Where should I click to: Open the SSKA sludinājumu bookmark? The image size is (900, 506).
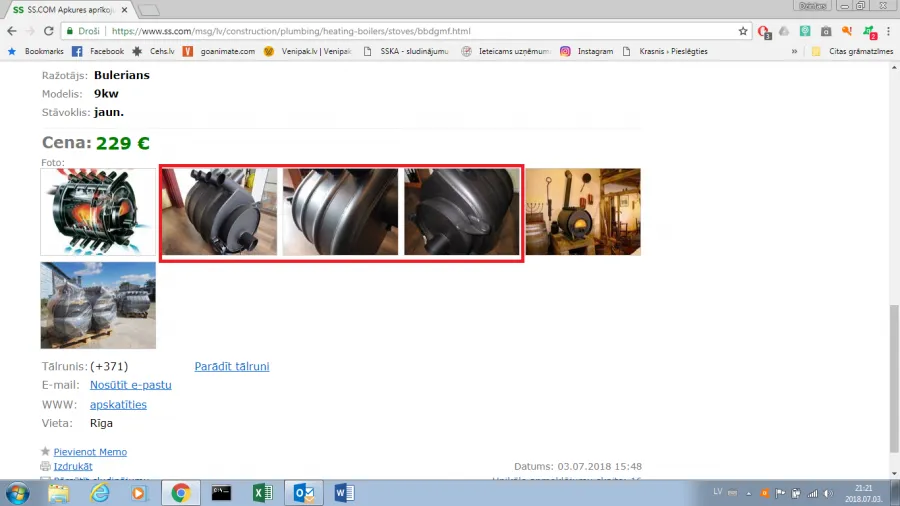click(406, 51)
